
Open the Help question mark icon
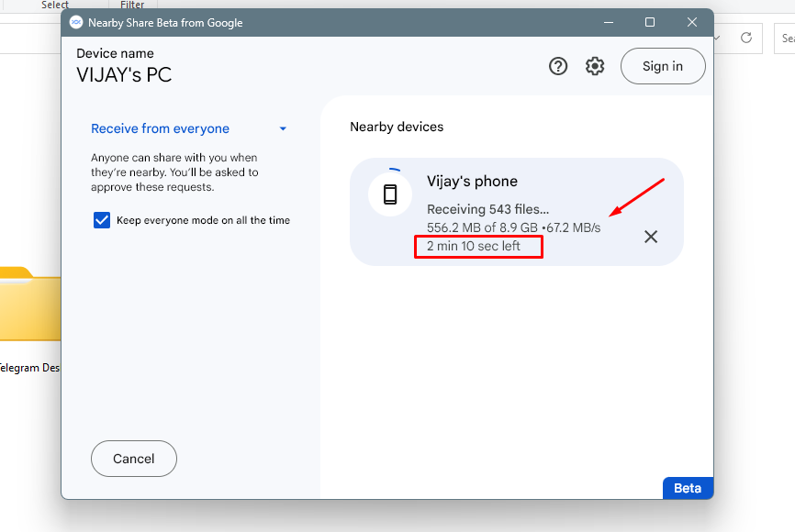pos(558,66)
